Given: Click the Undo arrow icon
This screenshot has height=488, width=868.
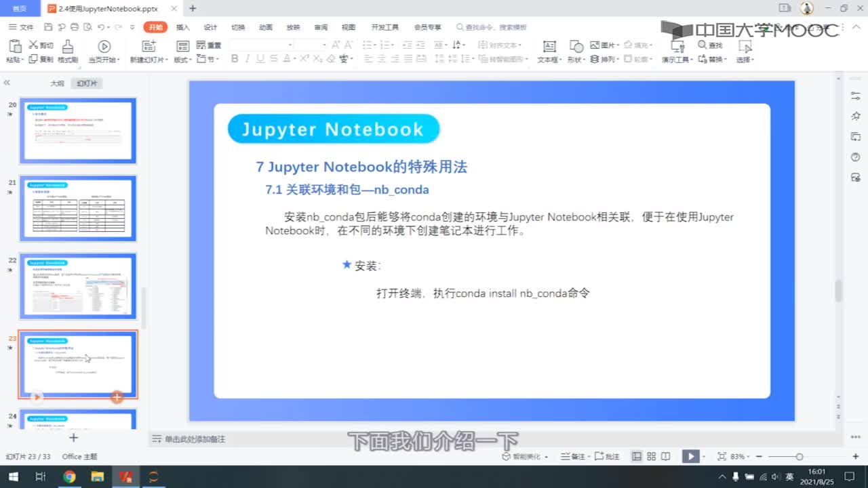Looking at the screenshot, I should (x=101, y=27).
